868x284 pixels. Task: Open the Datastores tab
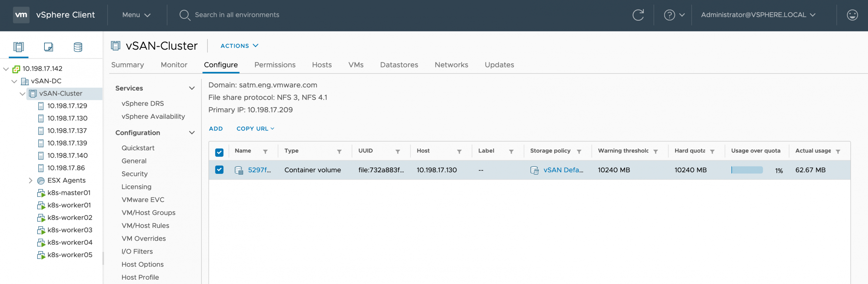point(399,65)
